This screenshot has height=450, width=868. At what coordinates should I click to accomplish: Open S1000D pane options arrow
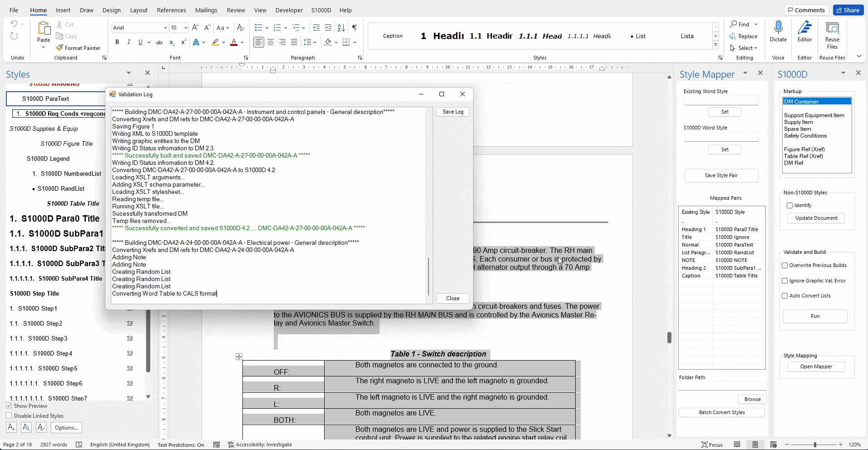pos(843,73)
